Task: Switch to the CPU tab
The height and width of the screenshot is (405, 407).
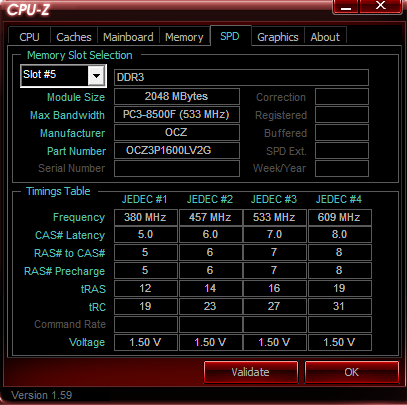Action: 29,37
